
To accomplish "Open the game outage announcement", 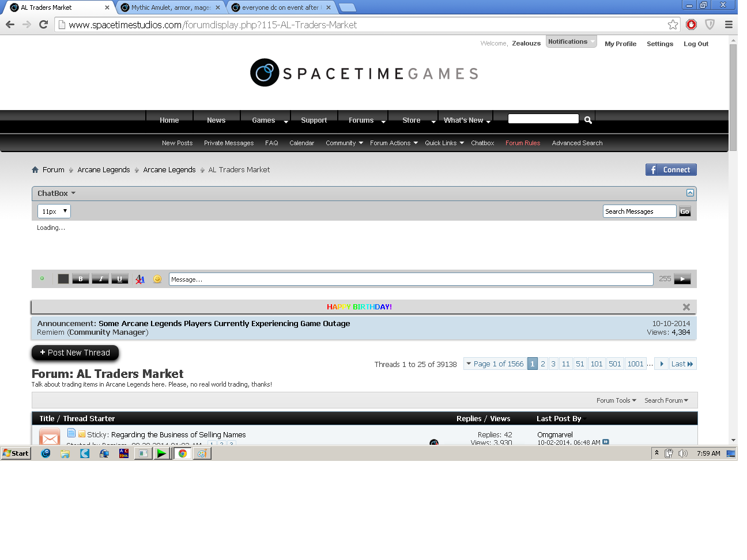I will 224,323.
